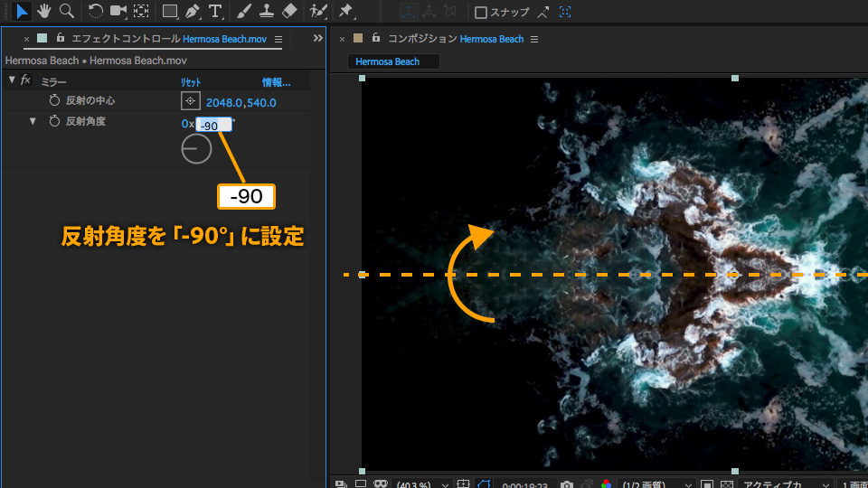This screenshot has width=868, height=488.
Task: Select the Rotation tool
Action: (x=95, y=11)
